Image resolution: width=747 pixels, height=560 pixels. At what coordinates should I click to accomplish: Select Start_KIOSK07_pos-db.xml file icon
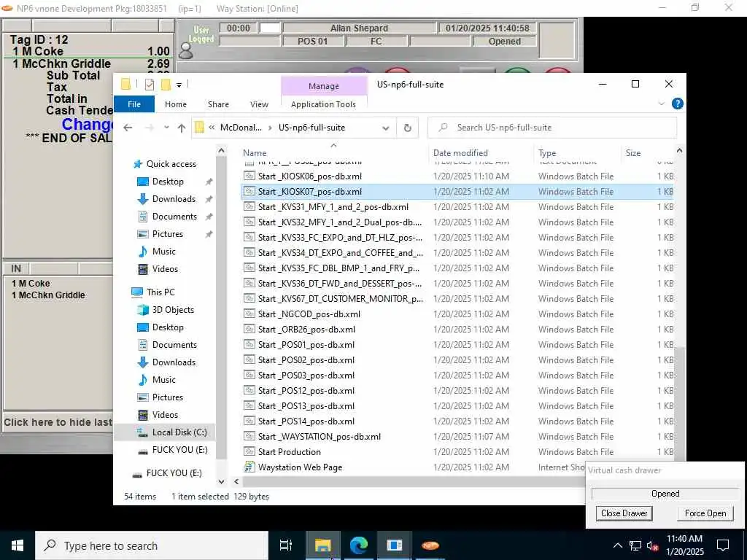coord(249,192)
